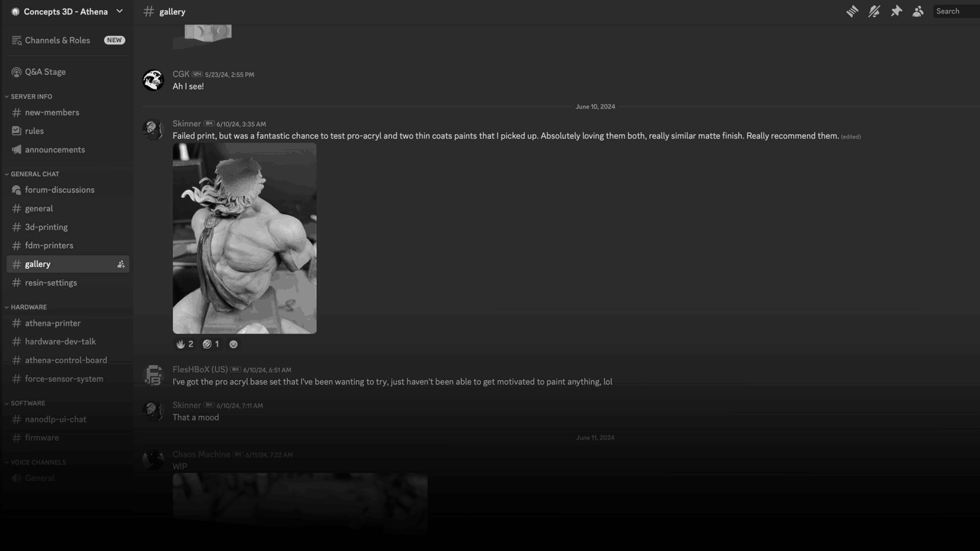This screenshot has height=551, width=980.
Task: Open invite icon next to gallery channel
Action: [x=121, y=264]
